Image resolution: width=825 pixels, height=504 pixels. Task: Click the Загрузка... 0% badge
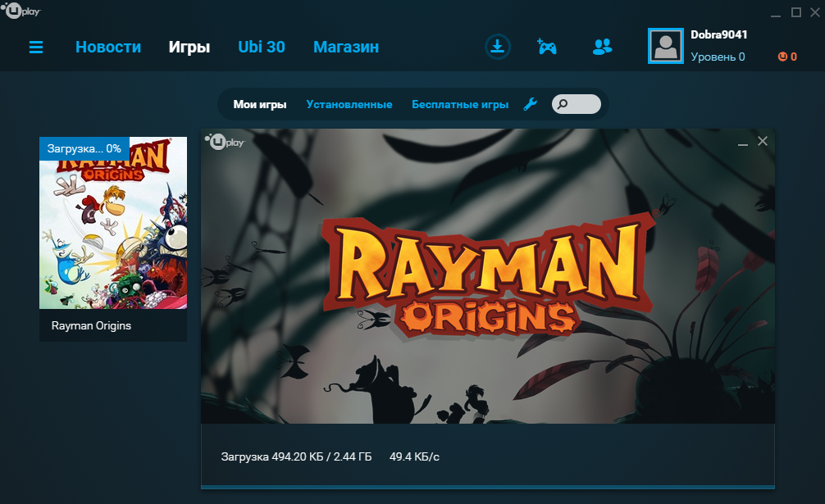[x=84, y=148]
